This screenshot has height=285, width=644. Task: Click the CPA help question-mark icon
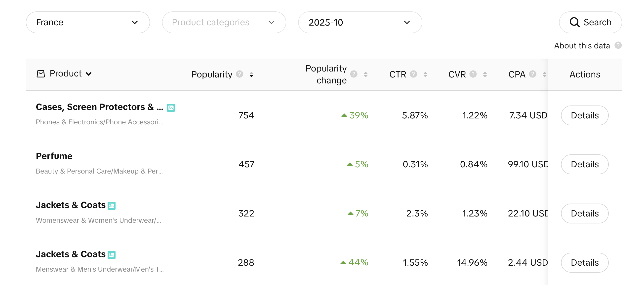pyautogui.click(x=532, y=74)
